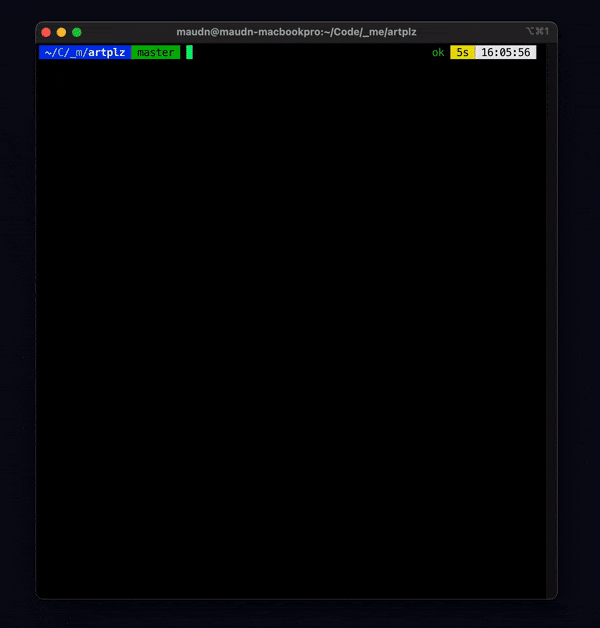Click the prompt line gap before ok status
Image resolution: width=600 pixels, height=628 pixels.
coord(310,52)
